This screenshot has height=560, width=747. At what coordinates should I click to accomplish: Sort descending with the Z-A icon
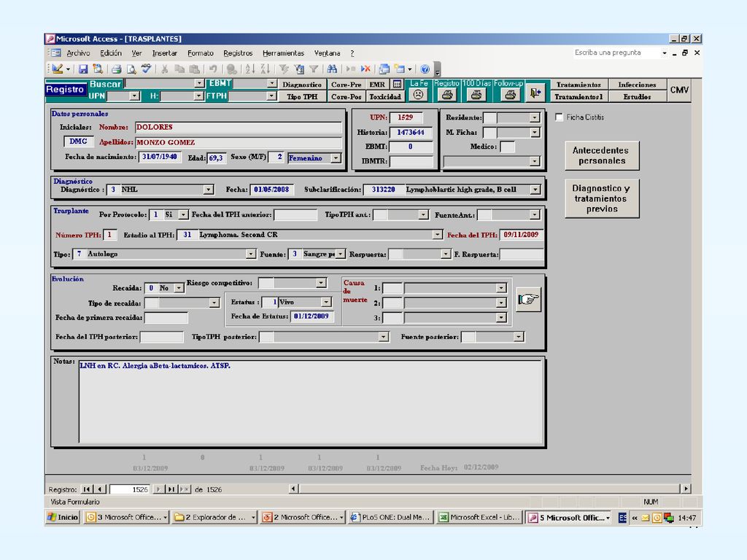(x=265, y=69)
